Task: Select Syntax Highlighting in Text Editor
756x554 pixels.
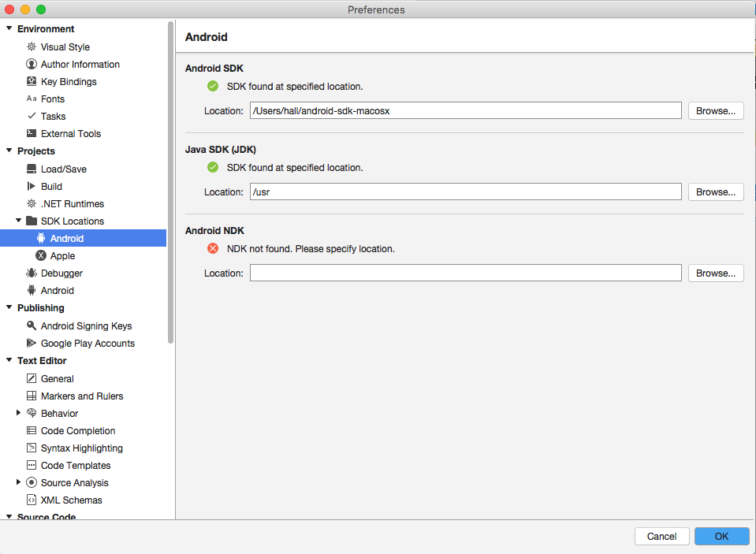Action: pyautogui.click(x=81, y=448)
